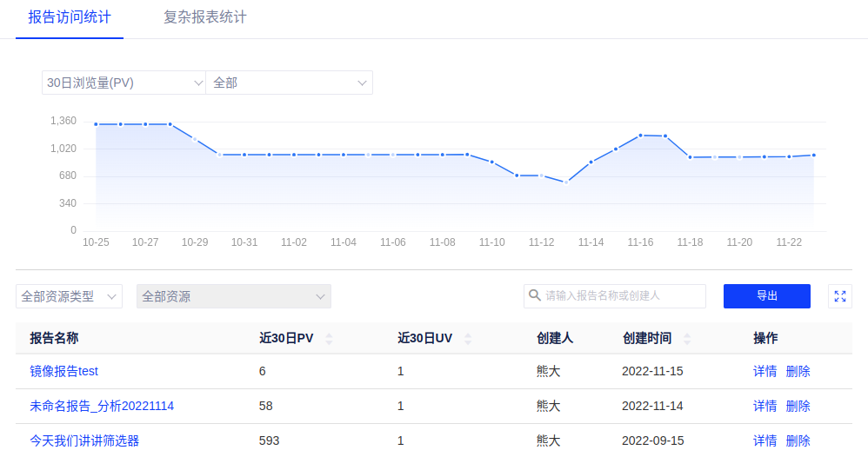This screenshot has width=868, height=457.
Task: Open the 全部资源 dropdown
Action: pyautogui.click(x=233, y=296)
